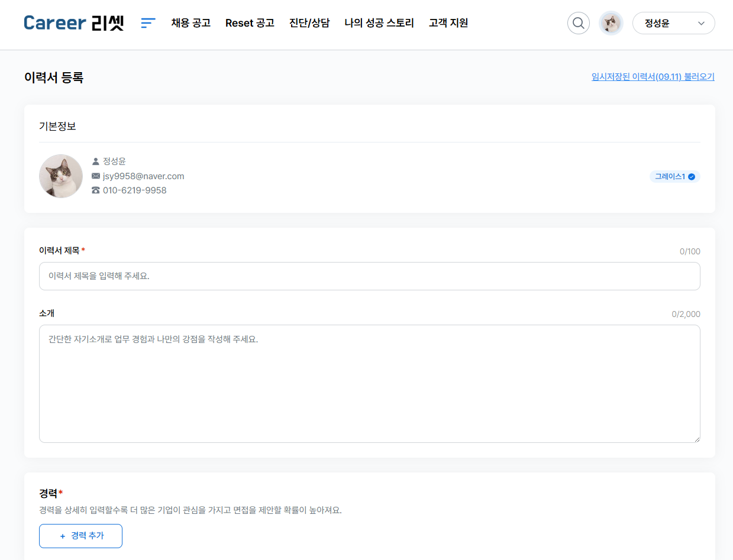Image resolution: width=733 pixels, height=560 pixels.
Task: Open the 나의 성공 스토리 menu
Action: [379, 23]
